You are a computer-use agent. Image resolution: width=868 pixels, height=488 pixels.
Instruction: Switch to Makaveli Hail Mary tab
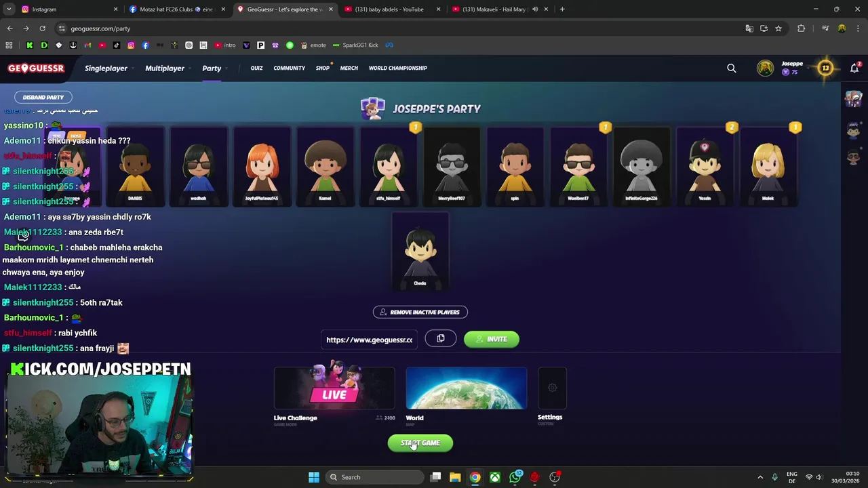click(500, 9)
